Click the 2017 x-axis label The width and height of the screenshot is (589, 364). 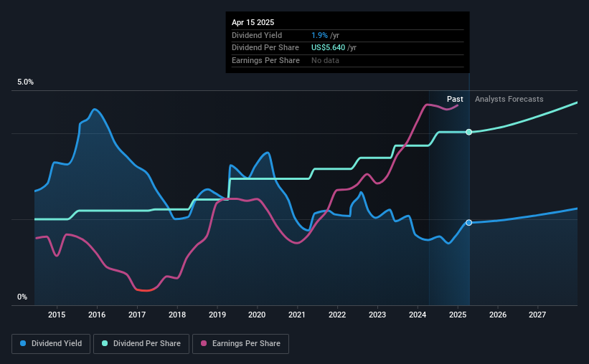pos(137,315)
